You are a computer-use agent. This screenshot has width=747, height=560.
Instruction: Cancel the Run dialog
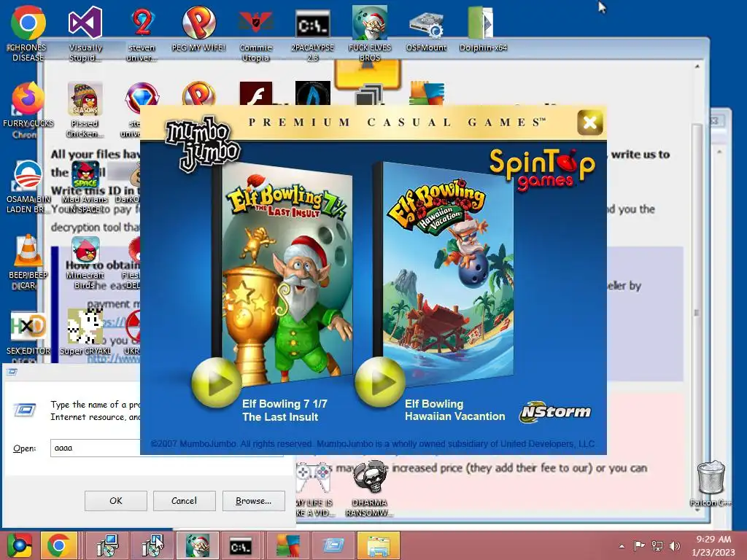coord(184,501)
